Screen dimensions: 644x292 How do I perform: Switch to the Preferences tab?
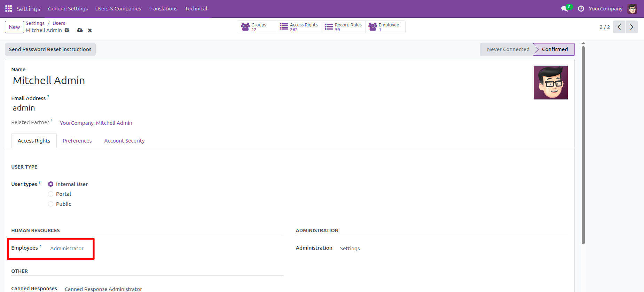[x=77, y=141]
